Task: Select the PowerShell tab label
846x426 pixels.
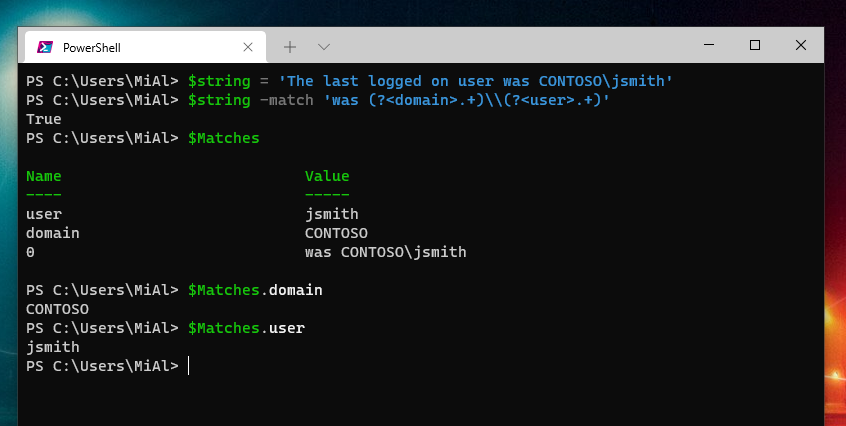Action: 91,47
